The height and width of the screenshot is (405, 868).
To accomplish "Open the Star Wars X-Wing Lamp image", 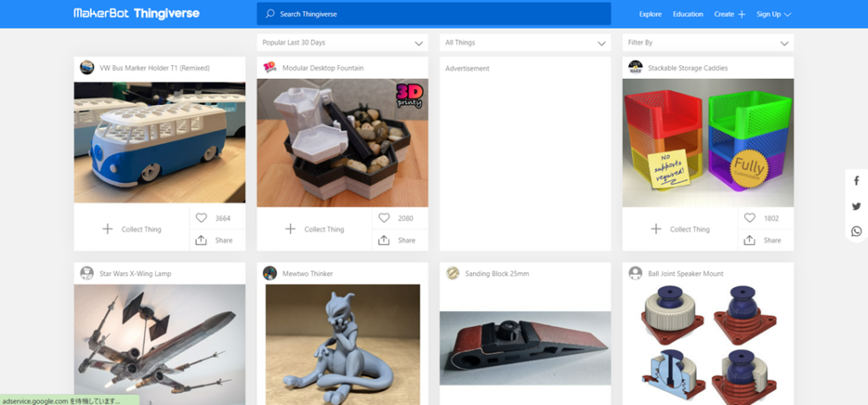I will [x=159, y=345].
